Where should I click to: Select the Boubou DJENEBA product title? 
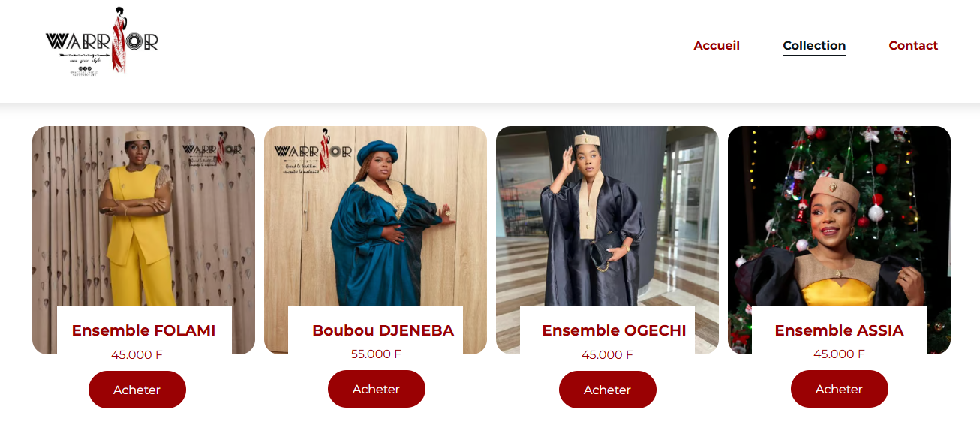coord(383,330)
